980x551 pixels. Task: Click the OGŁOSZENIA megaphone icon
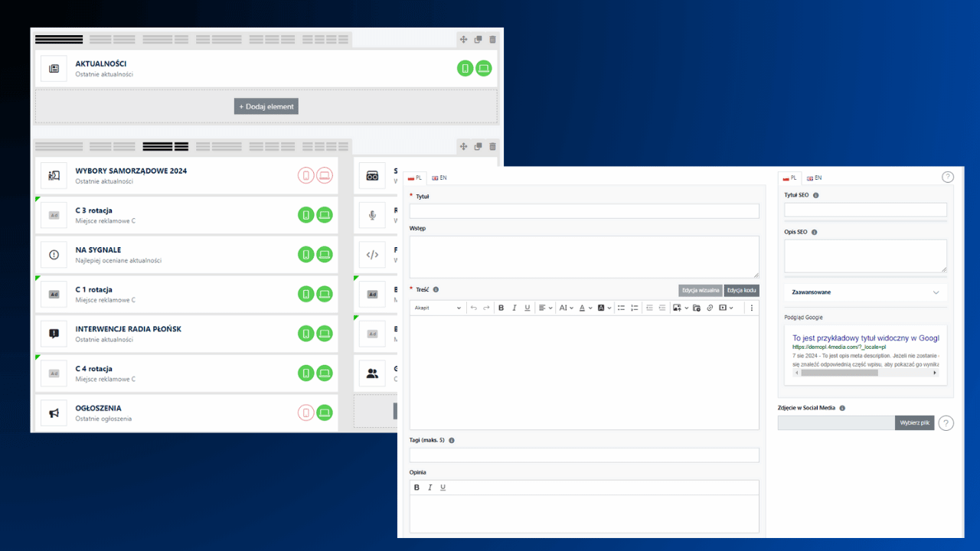click(54, 412)
